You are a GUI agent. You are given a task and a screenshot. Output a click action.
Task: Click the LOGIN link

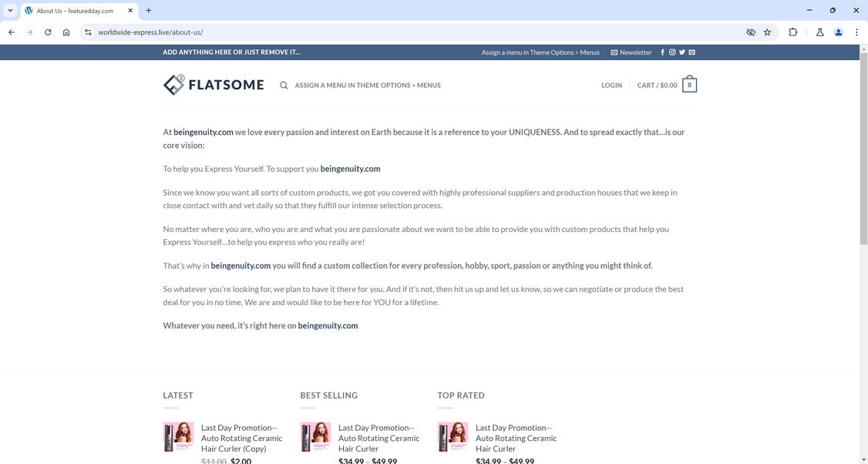pyautogui.click(x=612, y=86)
